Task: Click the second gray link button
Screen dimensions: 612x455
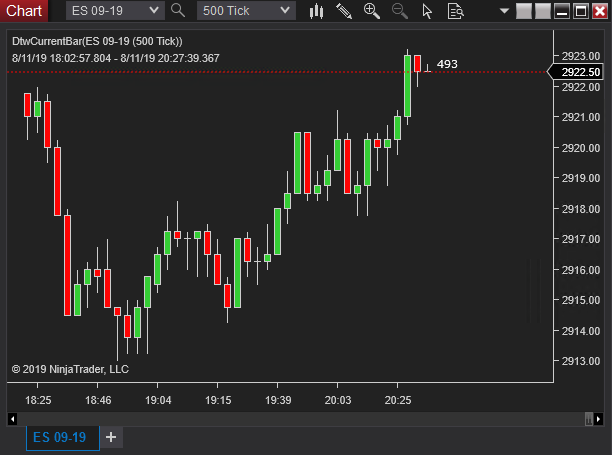Action: pyautogui.click(x=543, y=11)
